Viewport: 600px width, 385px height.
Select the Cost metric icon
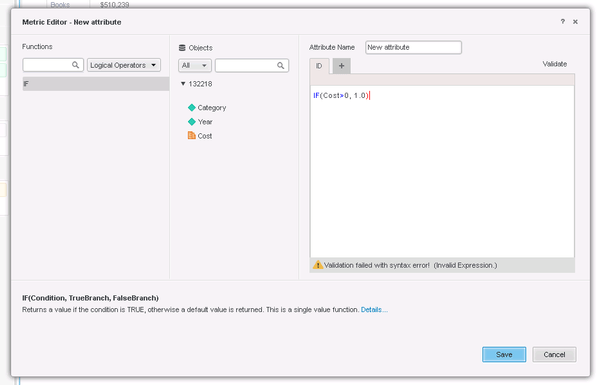tap(192, 135)
